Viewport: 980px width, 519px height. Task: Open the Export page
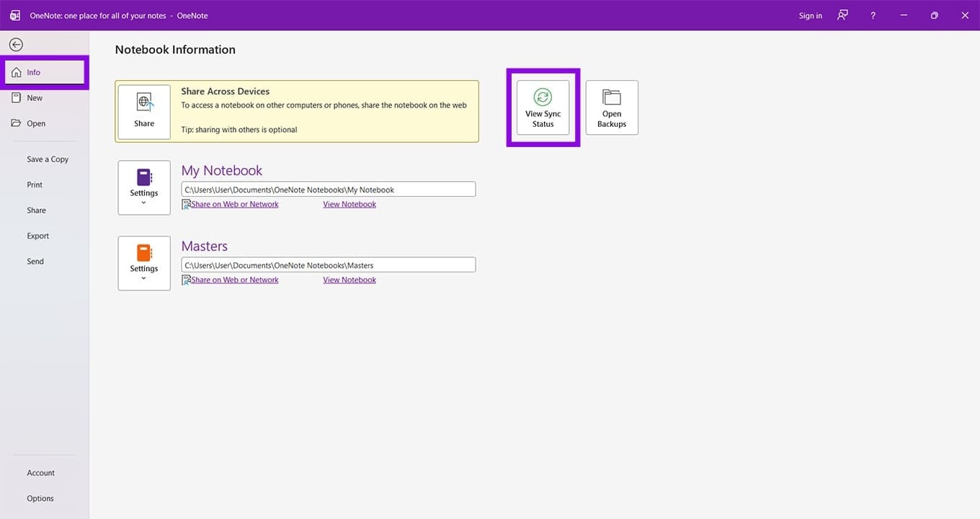(x=38, y=236)
